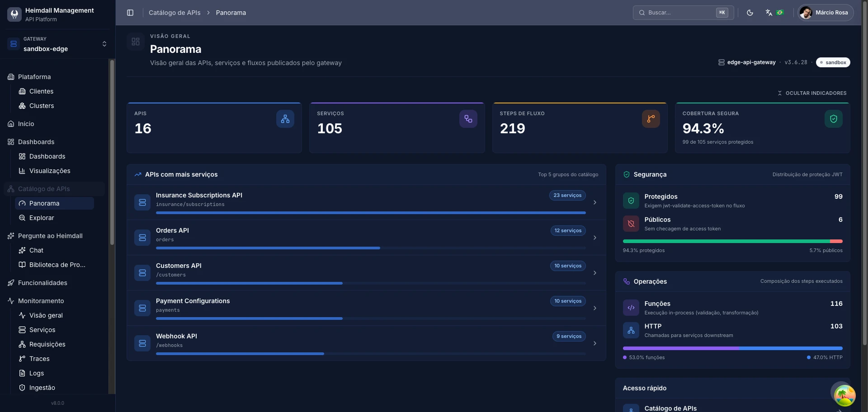
Task: Switch to dark mode moon icon
Action: point(750,13)
